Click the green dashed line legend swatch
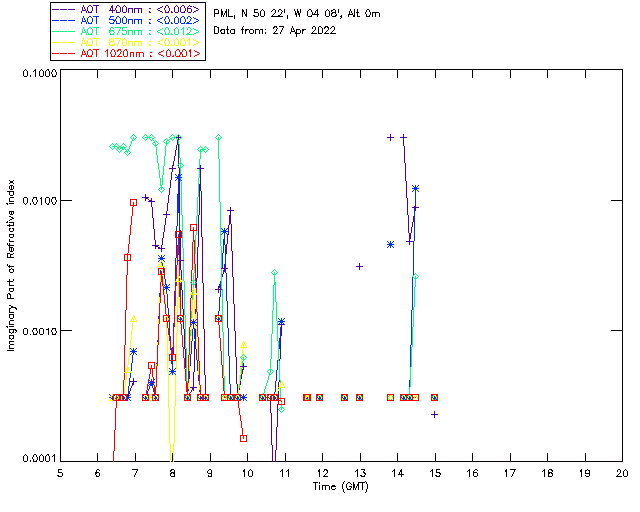The height and width of the screenshot is (512, 640). 64,31
